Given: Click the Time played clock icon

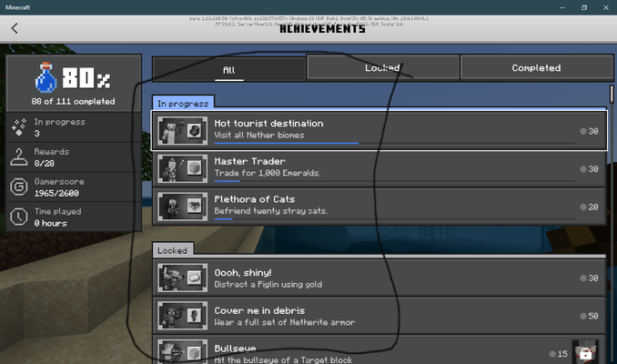Looking at the screenshot, I should 18,217.
